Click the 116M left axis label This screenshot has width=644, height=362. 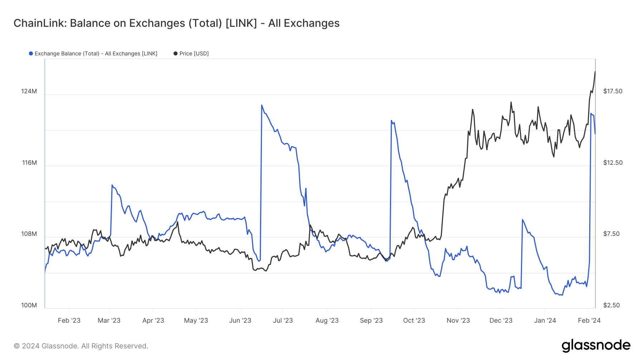click(29, 163)
